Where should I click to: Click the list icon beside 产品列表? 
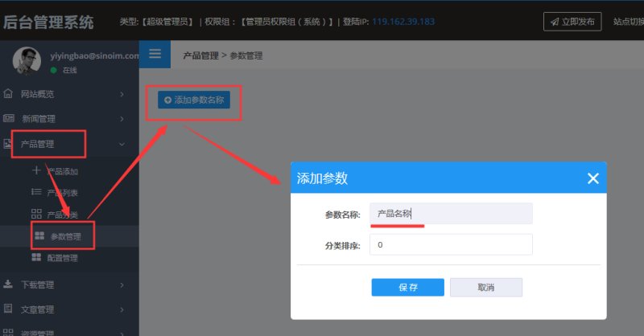coord(36,191)
